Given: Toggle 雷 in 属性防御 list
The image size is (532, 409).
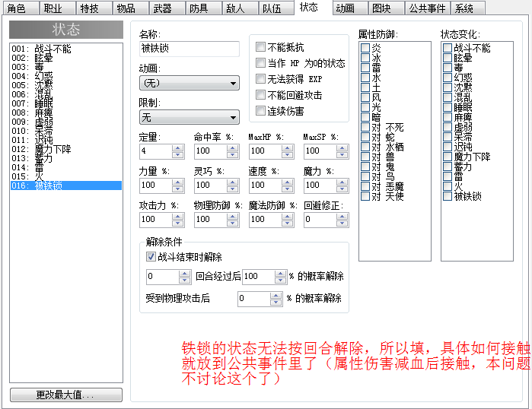Looking at the screenshot, I should point(365,68).
